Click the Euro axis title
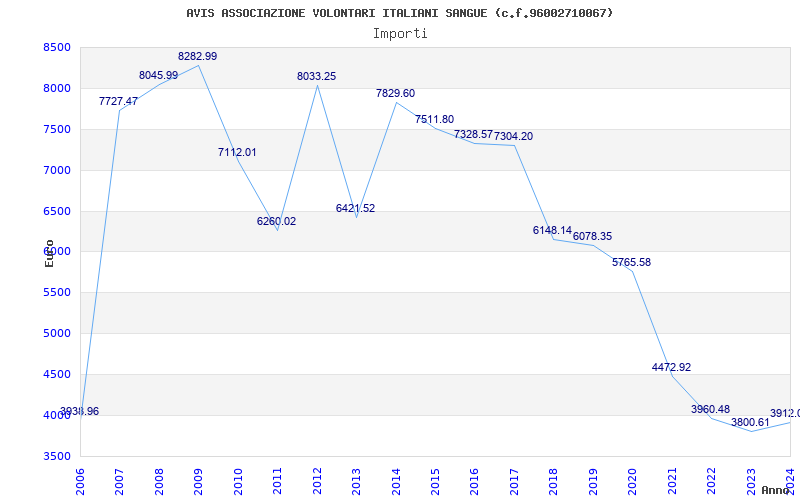800x500 pixels. point(49,253)
